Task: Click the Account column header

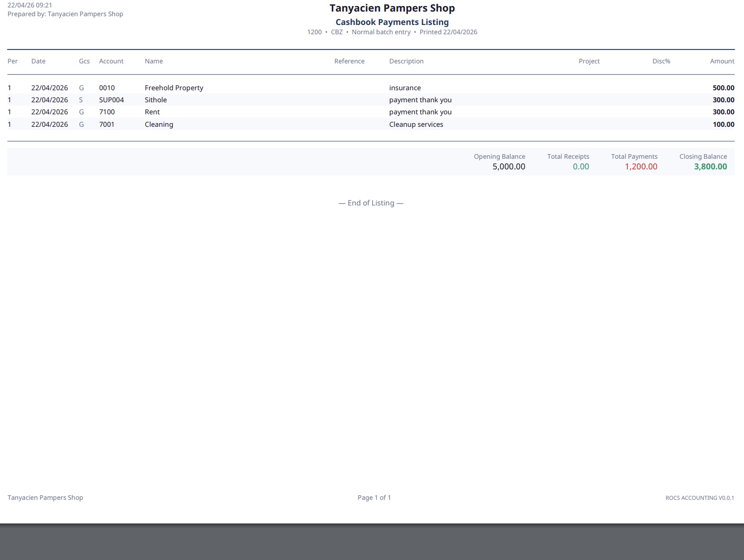Action: [111, 61]
